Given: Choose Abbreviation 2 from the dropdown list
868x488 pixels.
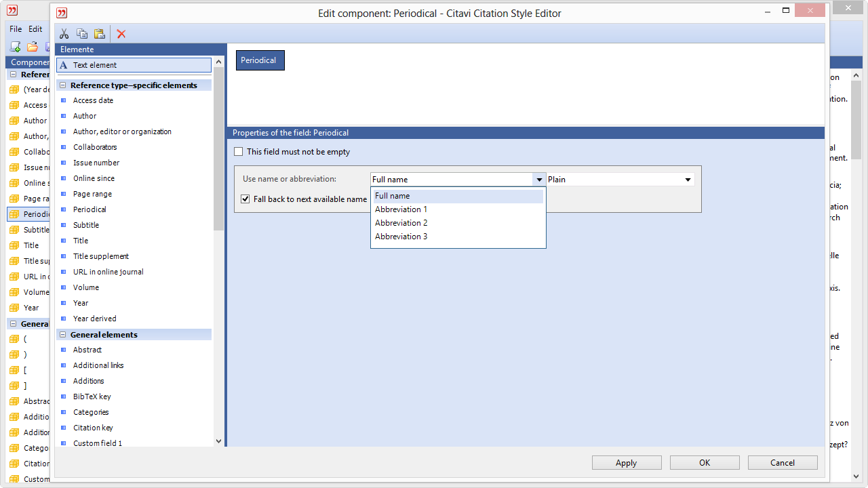Looking at the screenshot, I should click(458, 223).
